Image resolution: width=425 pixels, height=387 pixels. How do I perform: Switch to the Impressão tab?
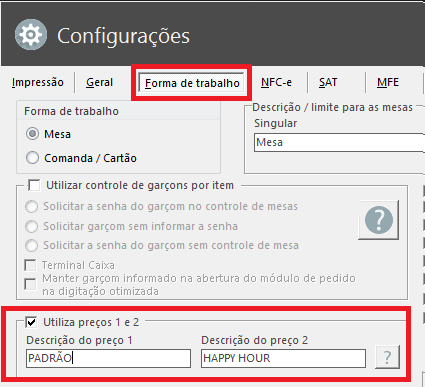coord(38,82)
